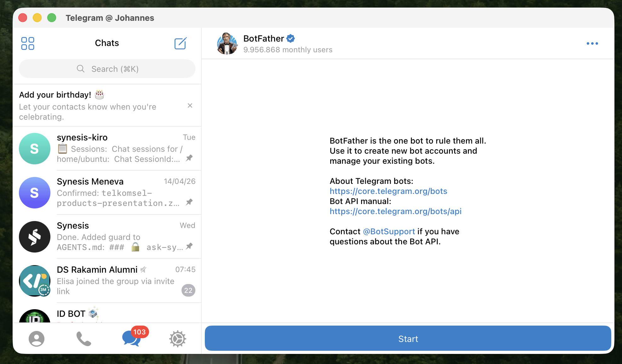622x364 pixels.
Task: Click the BotFather profile avatar
Action: pyautogui.click(x=227, y=43)
